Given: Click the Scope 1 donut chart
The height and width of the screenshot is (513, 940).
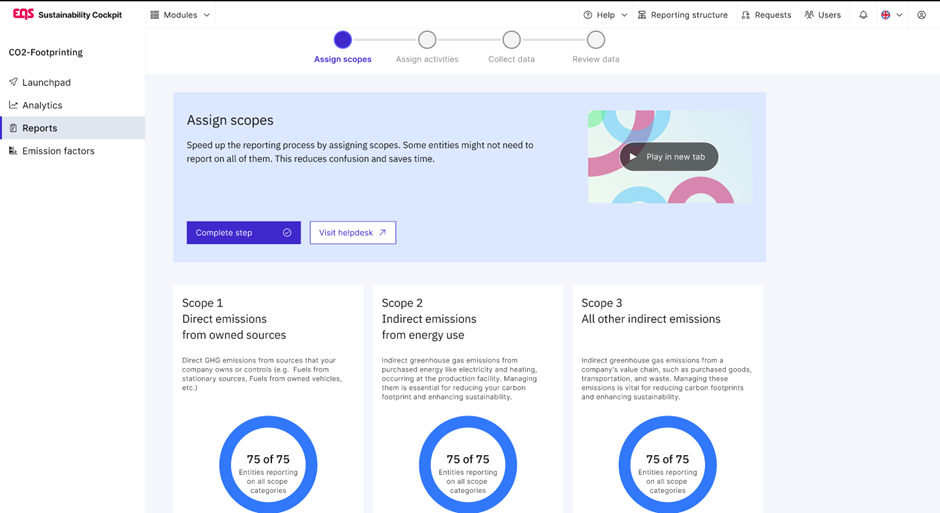Looking at the screenshot, I should (x=268, y=465).
